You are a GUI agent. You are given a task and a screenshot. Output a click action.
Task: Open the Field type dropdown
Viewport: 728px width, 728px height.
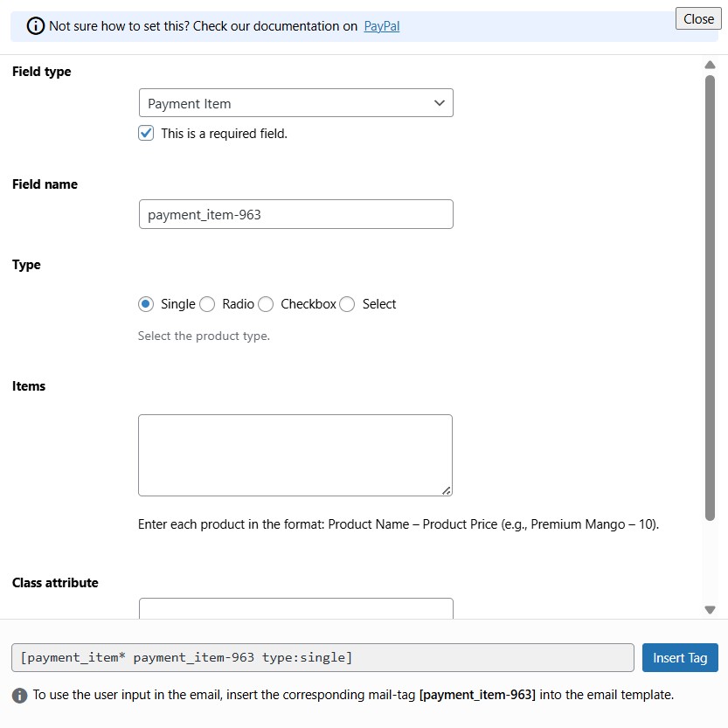[295, 103]
